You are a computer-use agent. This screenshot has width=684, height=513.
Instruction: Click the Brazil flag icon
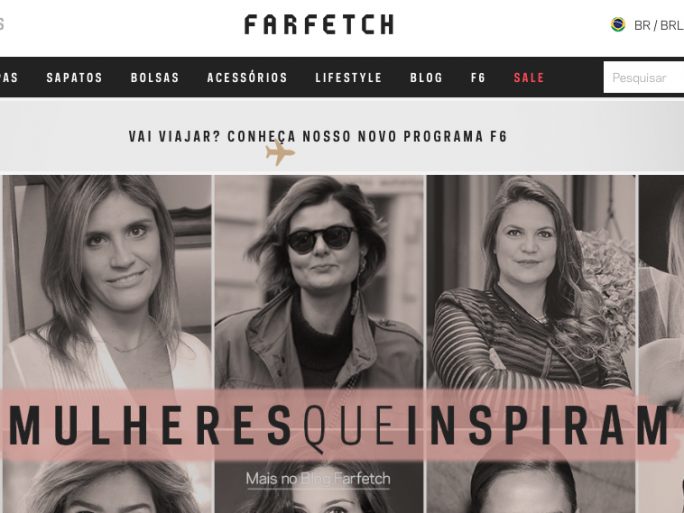(x=618, y=24)
